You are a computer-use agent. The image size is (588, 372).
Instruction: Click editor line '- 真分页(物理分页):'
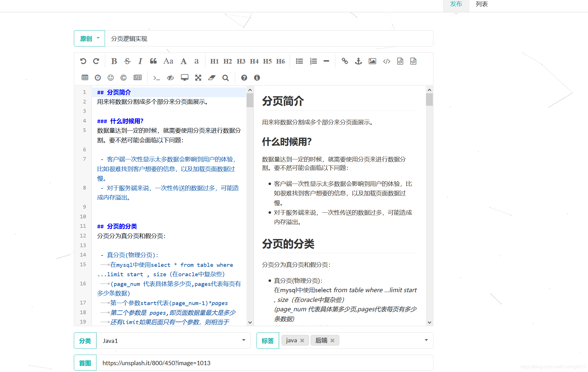[130, 255]
